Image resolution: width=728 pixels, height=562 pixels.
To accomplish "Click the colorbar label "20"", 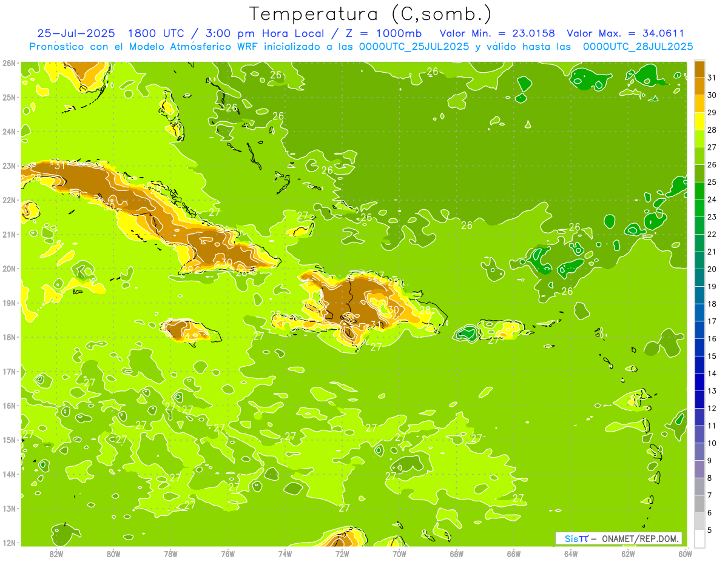I will click(712, 269).
